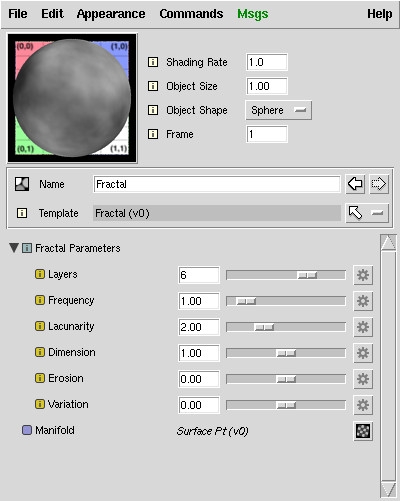
Task: Click the yellow info icon beside Erosion
Action: (x=40, y=378)
